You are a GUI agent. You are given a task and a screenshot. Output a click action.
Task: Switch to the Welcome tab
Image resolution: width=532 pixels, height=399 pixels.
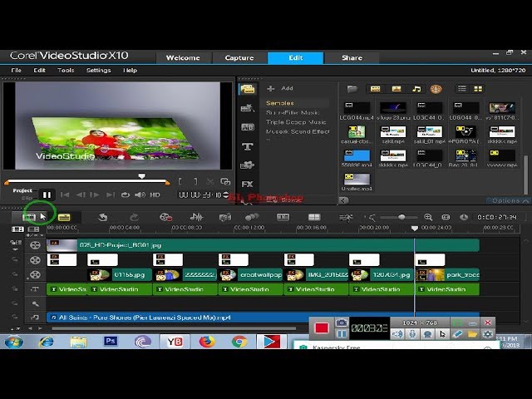coord(183,57)
